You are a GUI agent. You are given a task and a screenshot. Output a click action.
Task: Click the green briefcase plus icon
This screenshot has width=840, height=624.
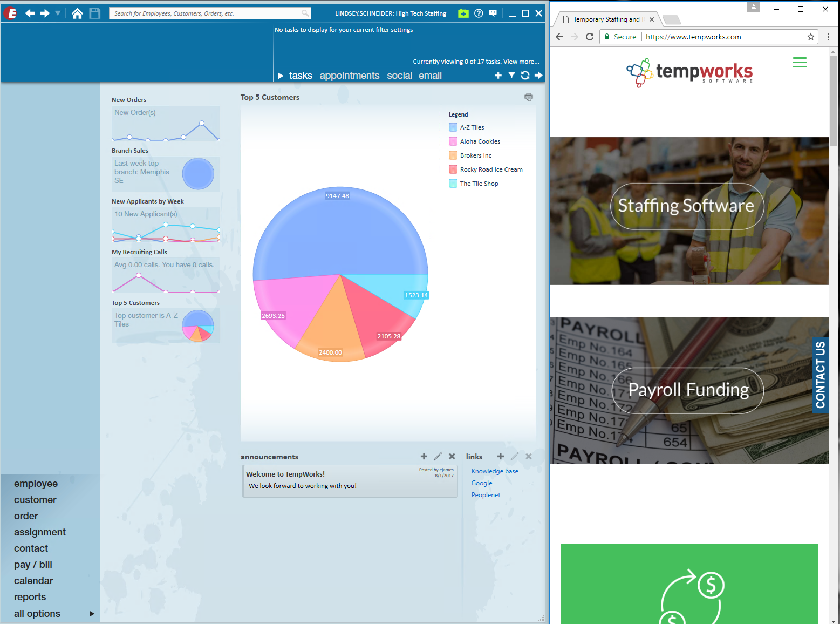(x=463, y=13)
